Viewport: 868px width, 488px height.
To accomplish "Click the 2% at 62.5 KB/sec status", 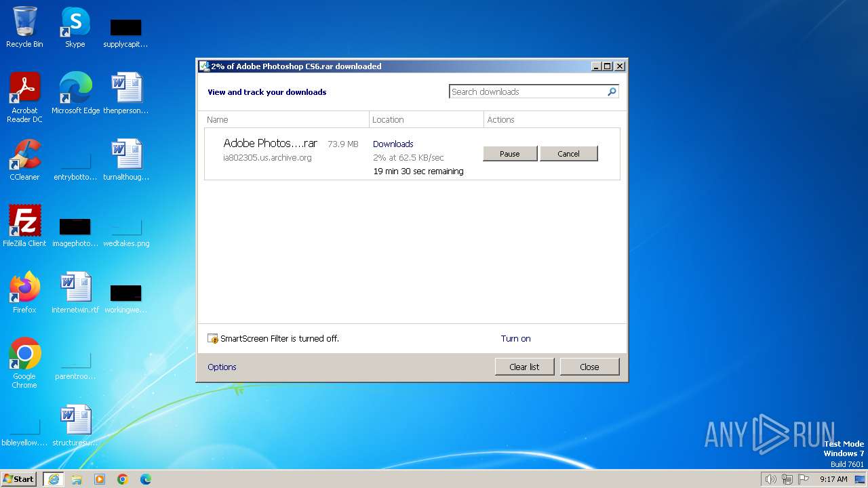I will (408, 157).
